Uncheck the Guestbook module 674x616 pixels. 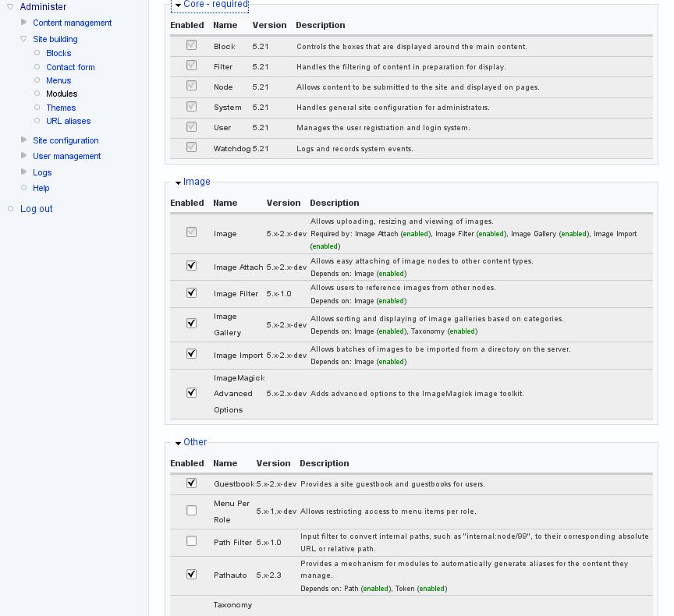191,483
